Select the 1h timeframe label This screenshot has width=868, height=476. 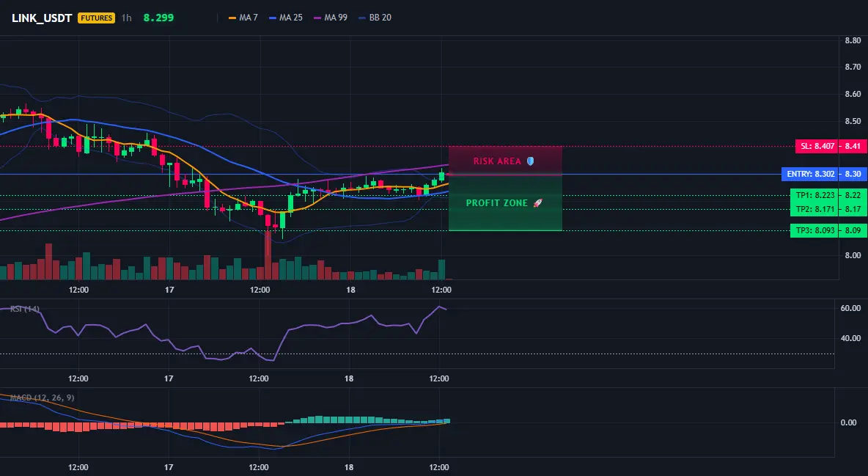click(127, 18)
